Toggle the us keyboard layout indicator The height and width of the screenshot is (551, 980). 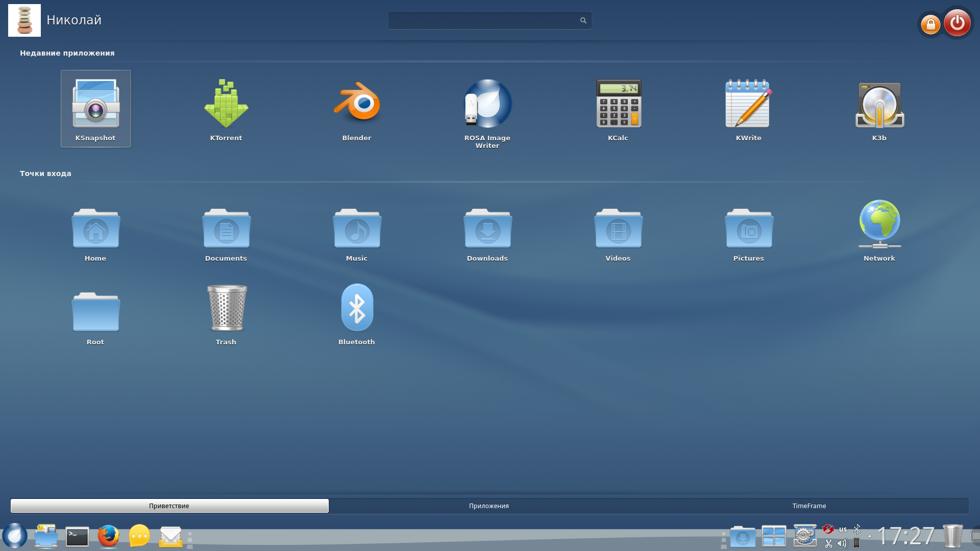(x=843, y=529)
